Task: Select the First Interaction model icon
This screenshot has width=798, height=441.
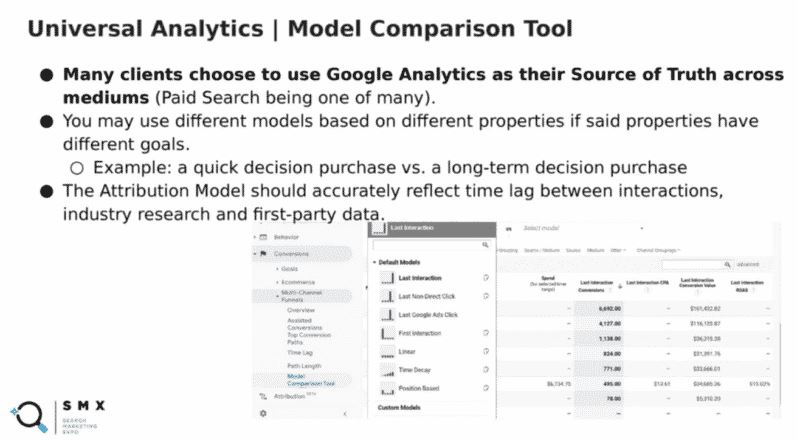Action: [x=387, y=333]
